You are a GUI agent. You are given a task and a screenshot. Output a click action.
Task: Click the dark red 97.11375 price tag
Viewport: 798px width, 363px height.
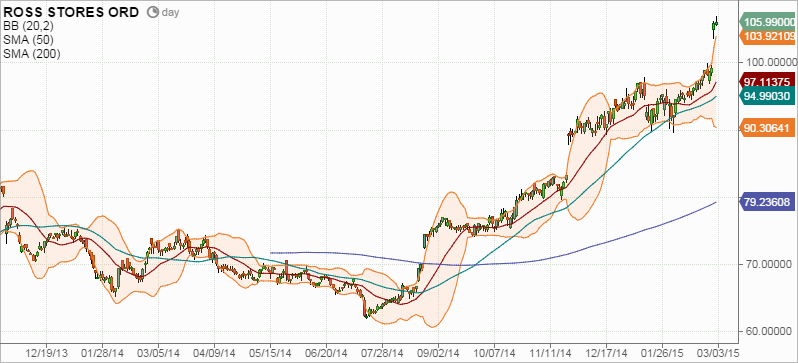point(768,81)
